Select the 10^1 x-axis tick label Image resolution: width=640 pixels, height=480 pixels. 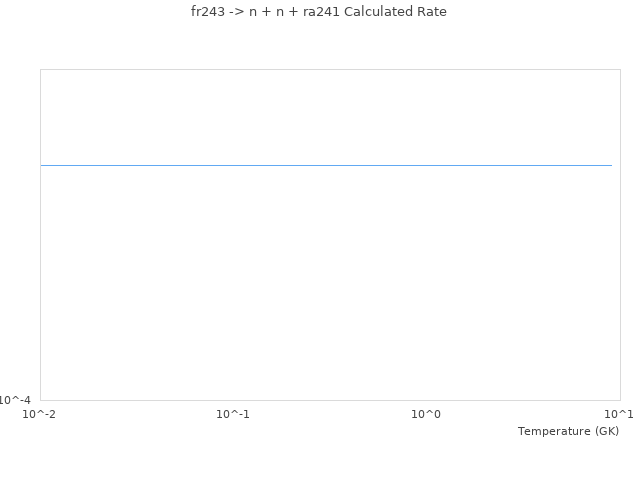click(618, 414)
